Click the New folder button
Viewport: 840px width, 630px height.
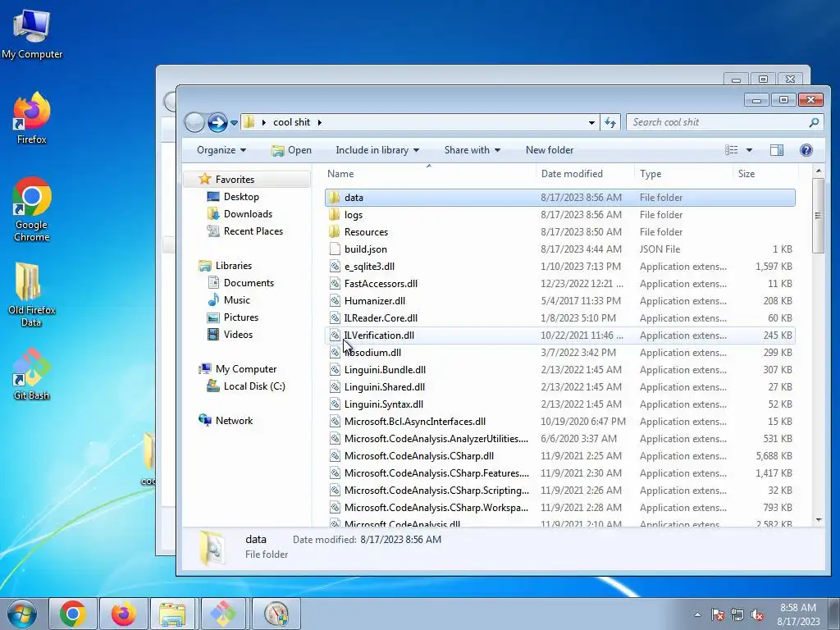[x=549, y=151]
